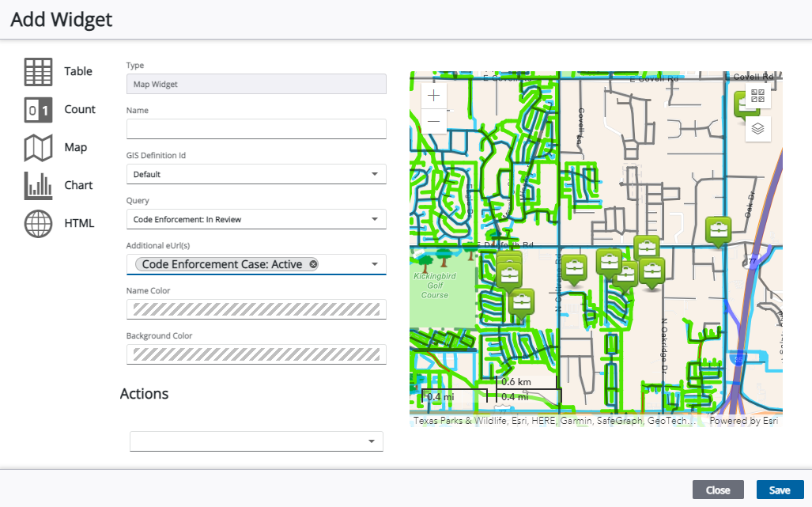
Task: Choose the Map widget icon
Action: pos(38,148)
